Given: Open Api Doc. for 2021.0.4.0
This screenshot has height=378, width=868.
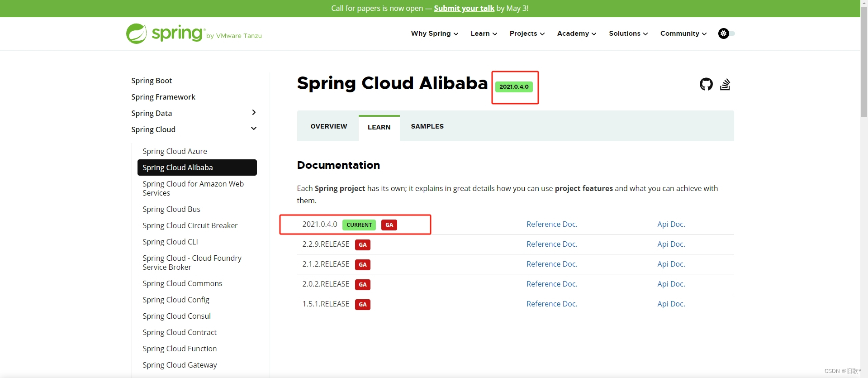Looking at the screenshot, I should [671, 224].
